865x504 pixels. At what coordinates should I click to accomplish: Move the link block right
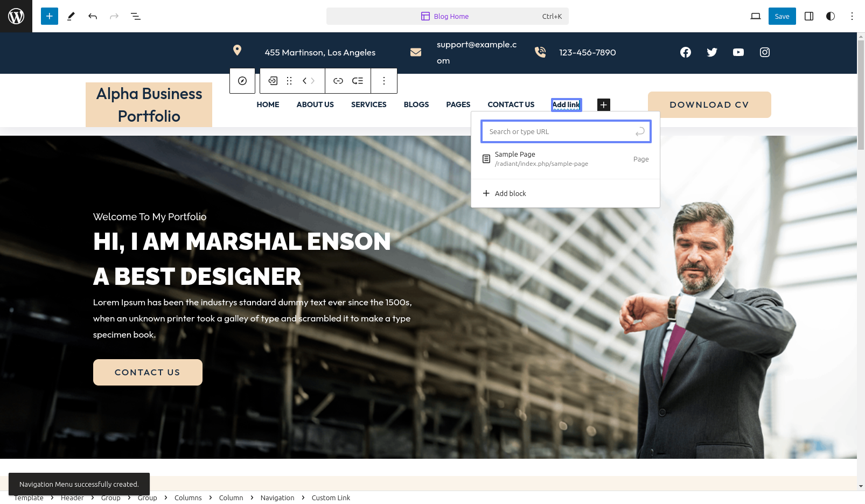(x=313, y=81)
